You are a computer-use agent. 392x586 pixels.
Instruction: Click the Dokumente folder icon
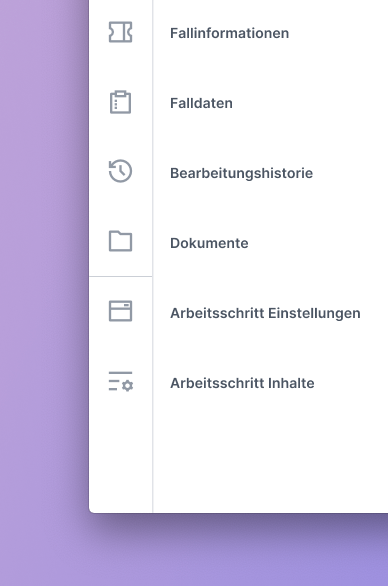(120, 241)
